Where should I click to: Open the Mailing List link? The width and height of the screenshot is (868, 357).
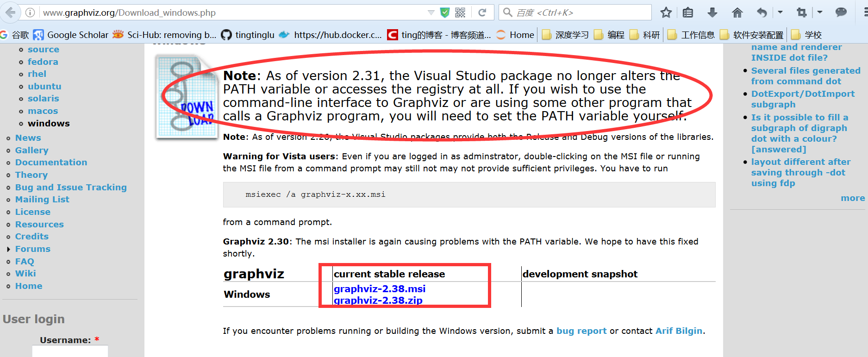(42, 200)
